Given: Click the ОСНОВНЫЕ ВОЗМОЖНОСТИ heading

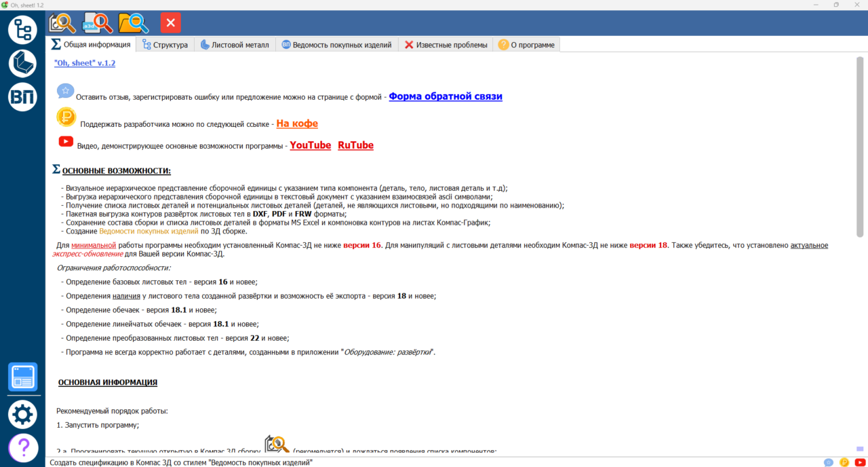Looking at the screenshot, I should 117,171.
